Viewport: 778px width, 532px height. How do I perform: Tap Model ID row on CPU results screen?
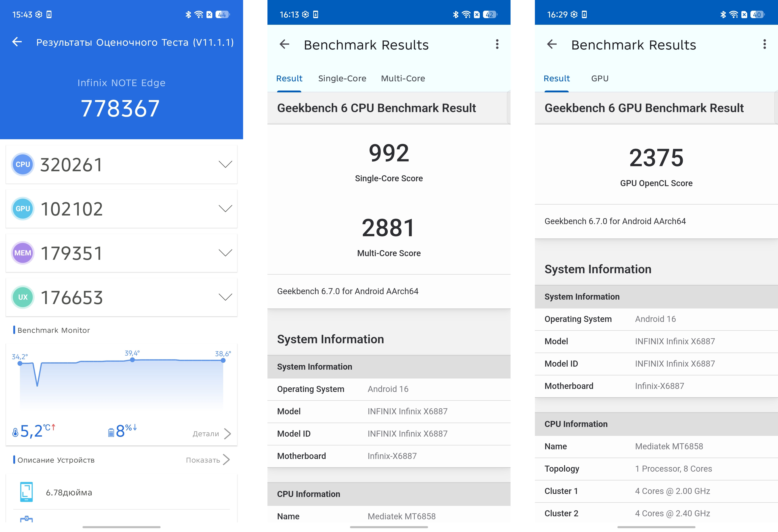pos(389,434)
